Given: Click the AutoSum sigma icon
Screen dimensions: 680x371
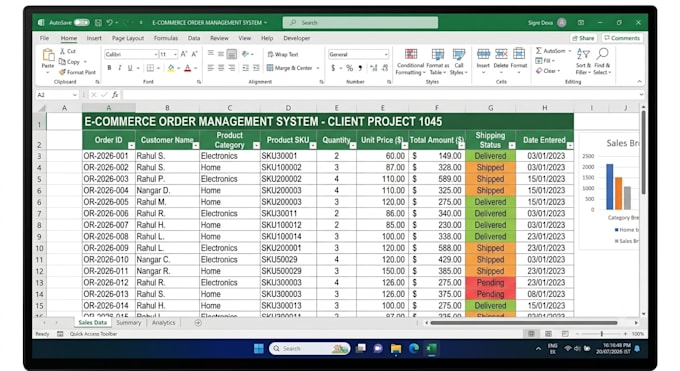Looking at the screenshot, I should click(x=539, y=51).
